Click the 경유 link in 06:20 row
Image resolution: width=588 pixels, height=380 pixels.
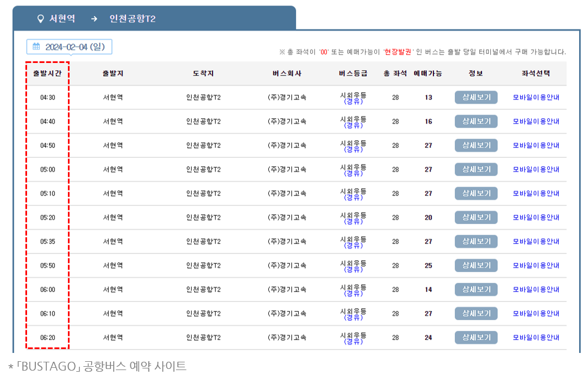(353, 341)
